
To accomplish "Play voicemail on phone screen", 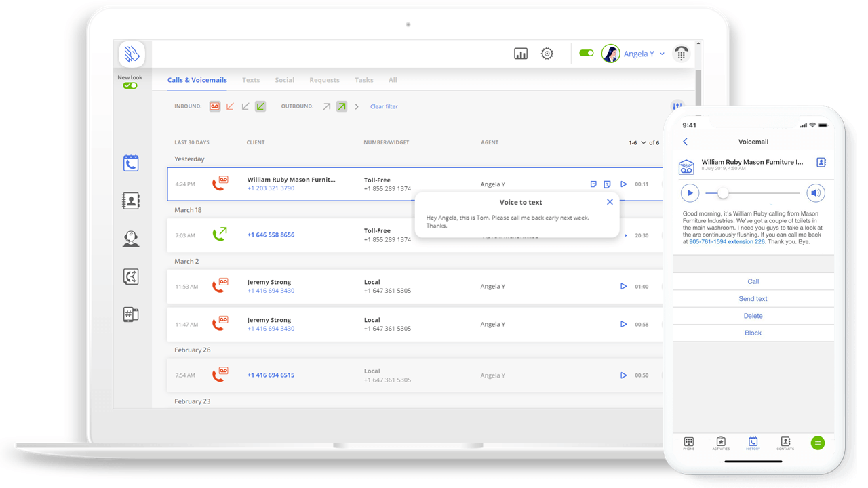I will pos(690,193).
